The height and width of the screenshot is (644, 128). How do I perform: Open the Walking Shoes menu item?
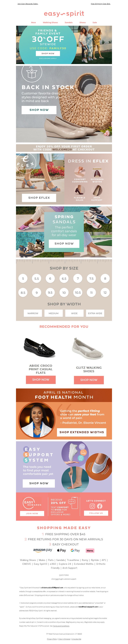point(50,23)
